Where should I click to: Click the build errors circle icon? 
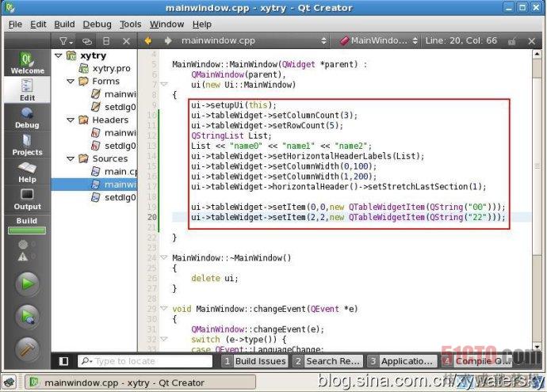[23, 244]
